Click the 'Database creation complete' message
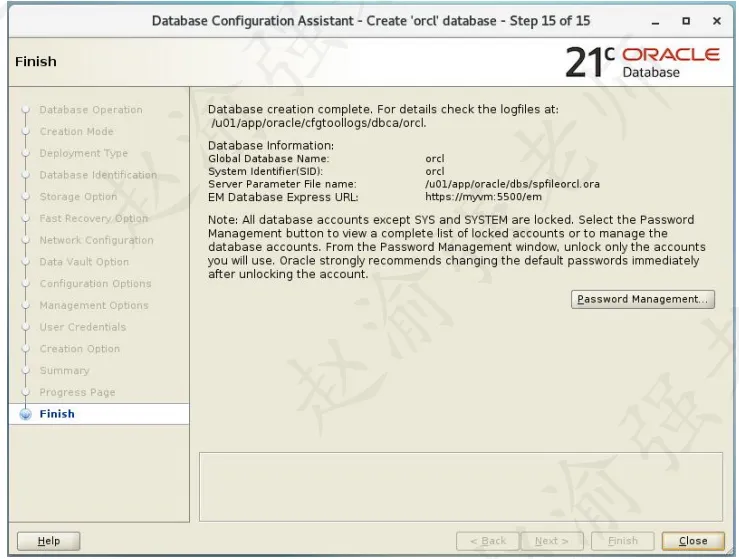 (x=383, y=109)
